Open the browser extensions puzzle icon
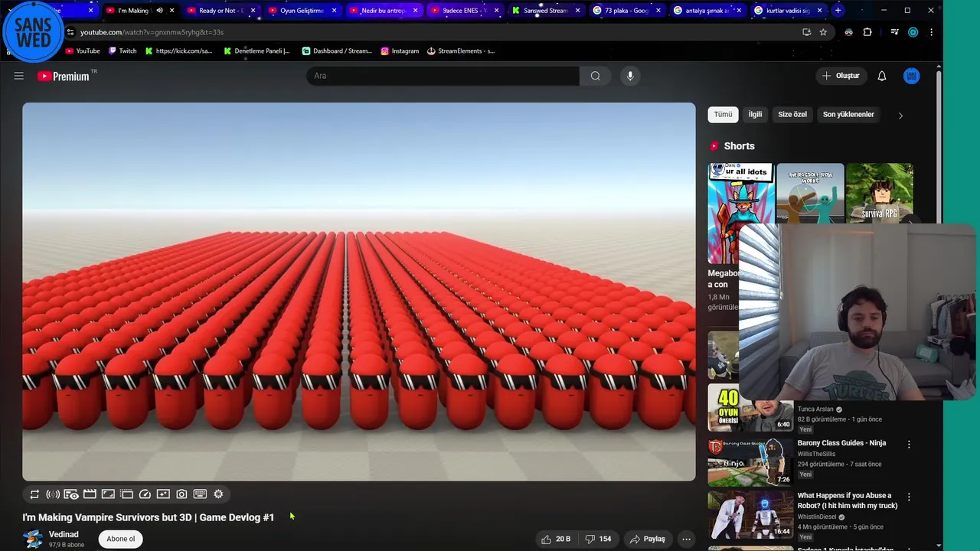This screenshot has width=980, height=551. click(x=867, y=32)
